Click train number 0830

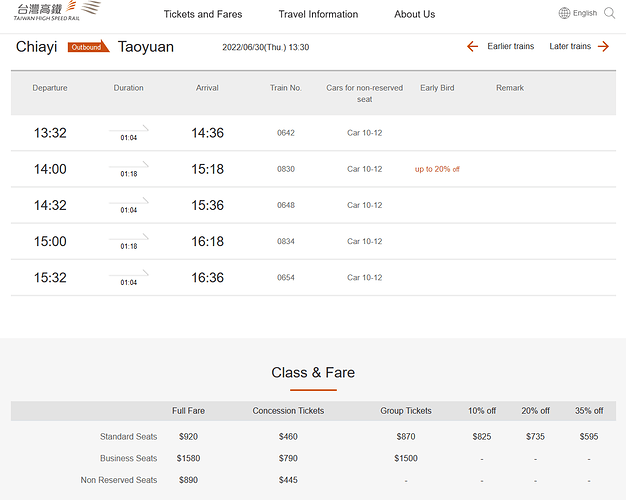286,169
